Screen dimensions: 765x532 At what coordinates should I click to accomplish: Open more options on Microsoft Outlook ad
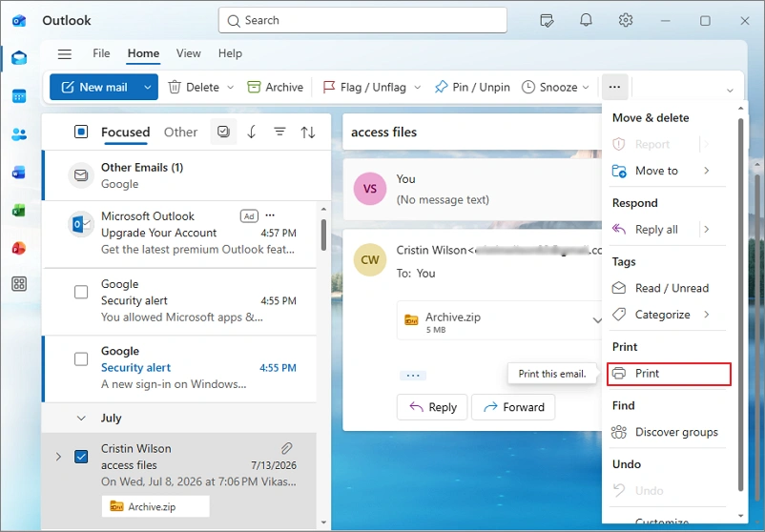[270, 215]
